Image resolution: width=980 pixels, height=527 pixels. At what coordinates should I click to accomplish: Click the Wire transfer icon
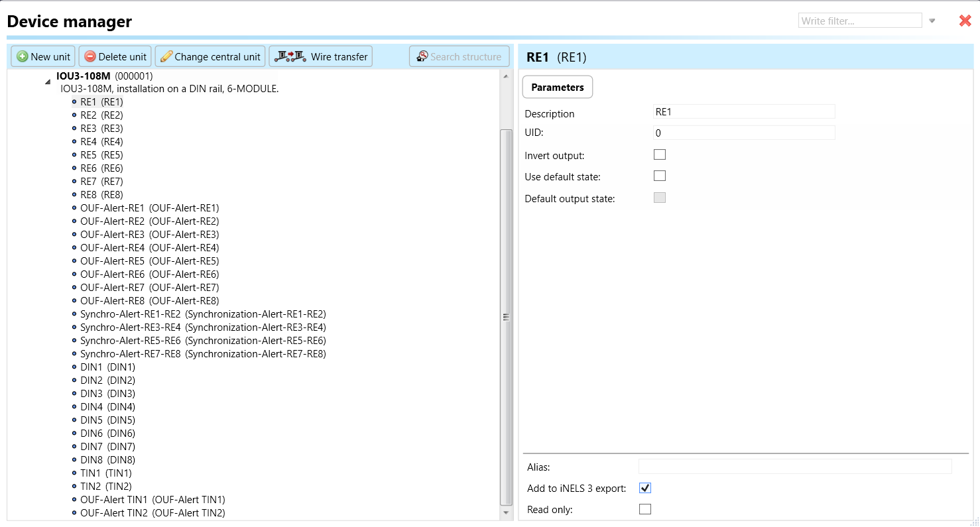coord(290,56)
